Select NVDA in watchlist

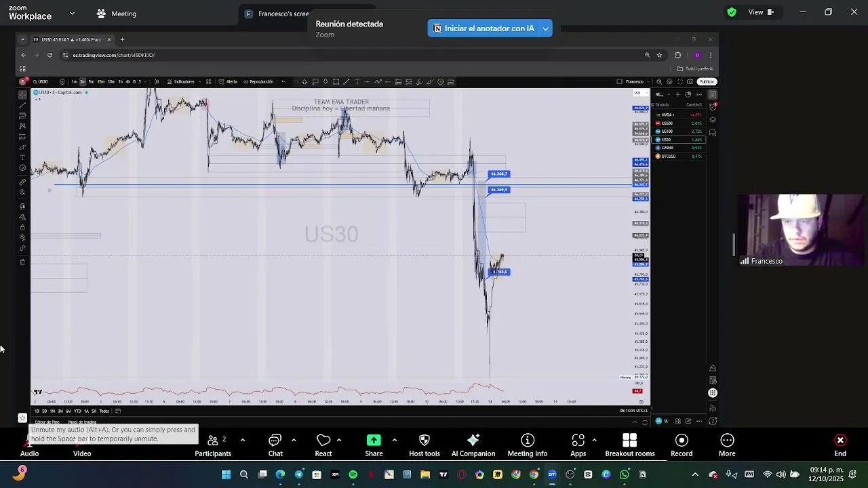pyautogui.click(x=678, y=115)
